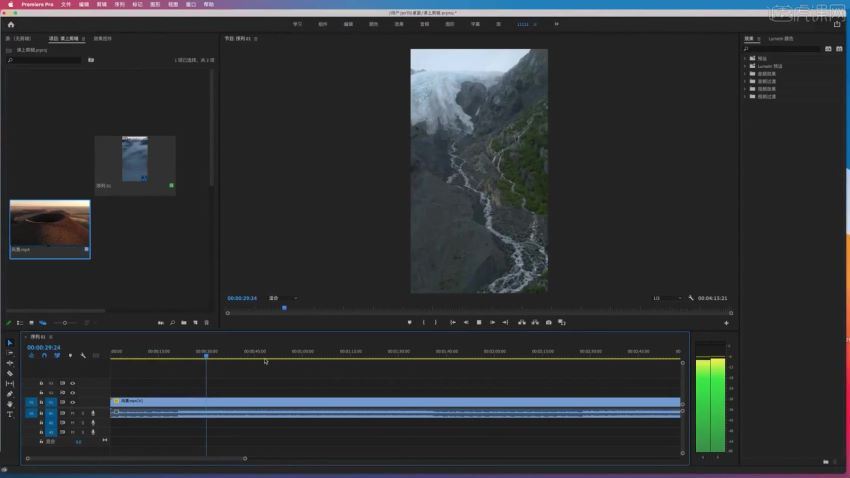Viewport: 850px width, 478px height.
Task: Add marker in Program monitor
Action: [x=409, y=322]
